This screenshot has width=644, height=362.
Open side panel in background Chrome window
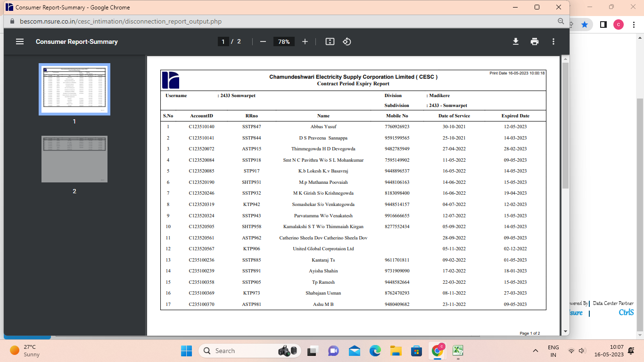click(x=603, y=25)
